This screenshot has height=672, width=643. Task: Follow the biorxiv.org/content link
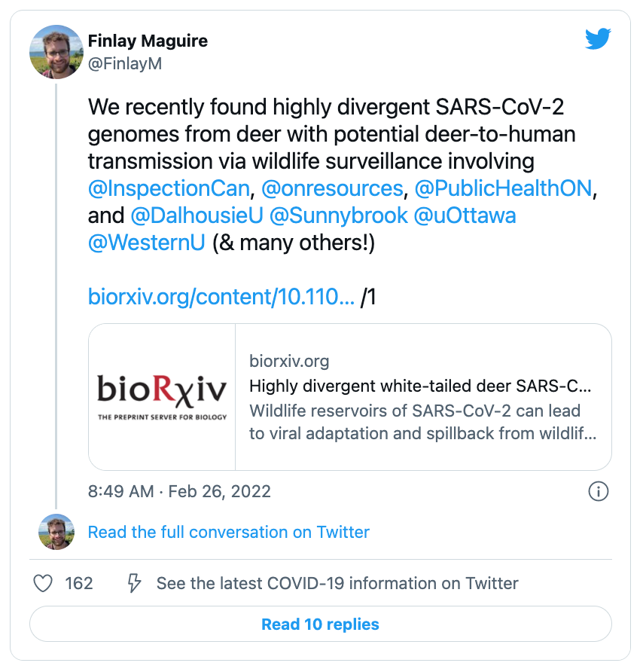(221, 297)
